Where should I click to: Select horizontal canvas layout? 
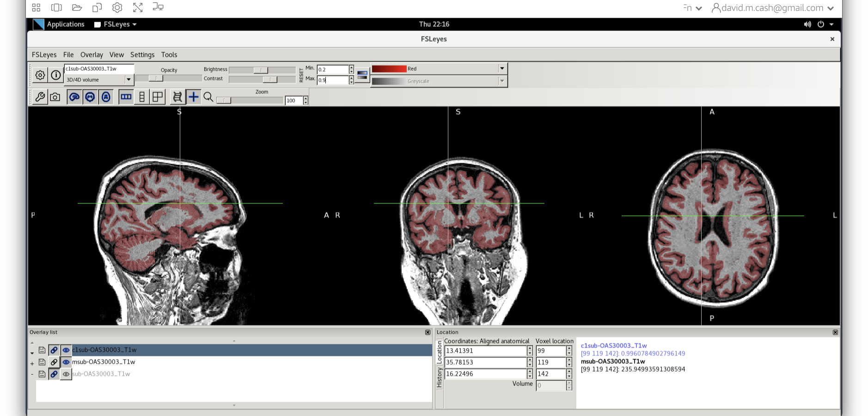[x=126, y=97]
